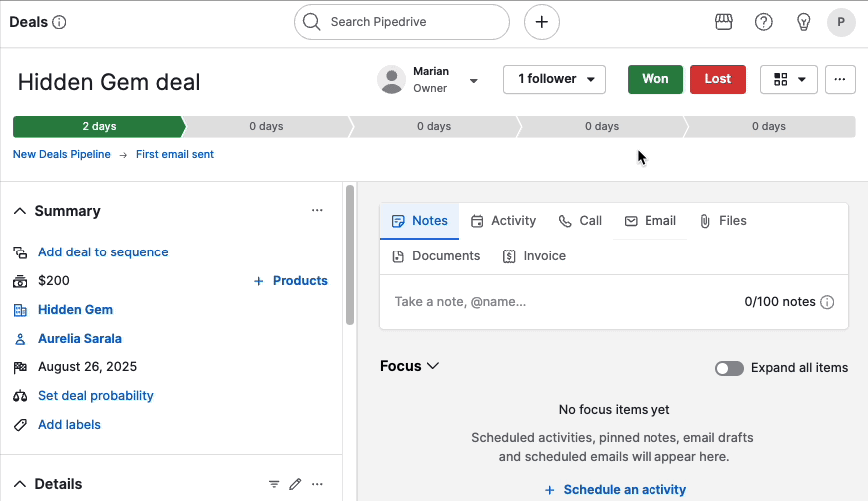Click Add labels link
The width and height of the screenshot is (868, 501).
69,424
